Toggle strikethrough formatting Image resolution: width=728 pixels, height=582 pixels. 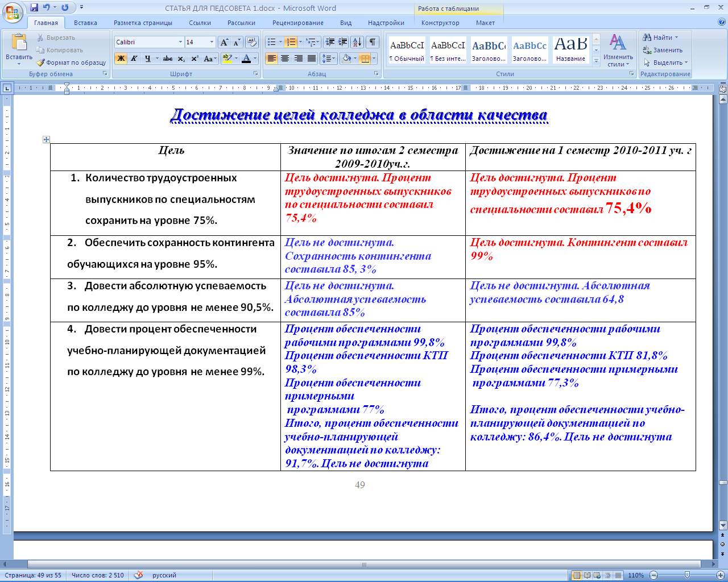tap(168, 59)
